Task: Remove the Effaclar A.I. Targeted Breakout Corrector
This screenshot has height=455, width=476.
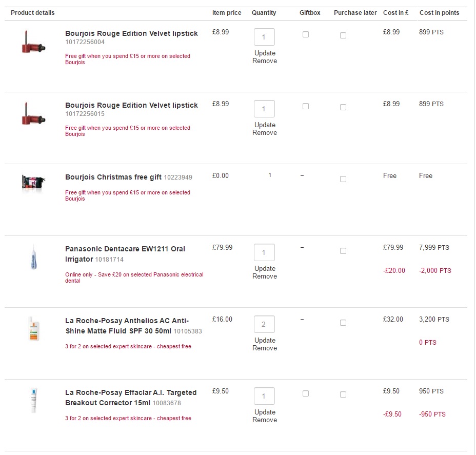Action: [265, 420]
